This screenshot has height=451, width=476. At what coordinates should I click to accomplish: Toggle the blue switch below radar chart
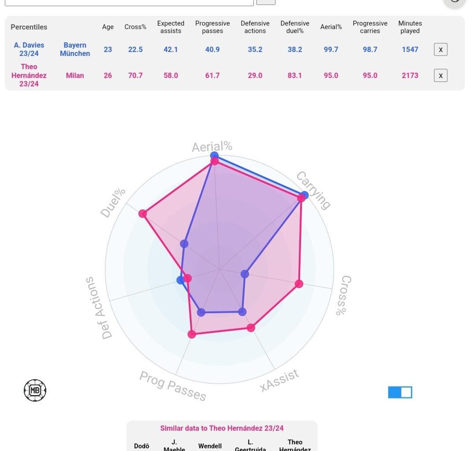[x=400, y=392]
